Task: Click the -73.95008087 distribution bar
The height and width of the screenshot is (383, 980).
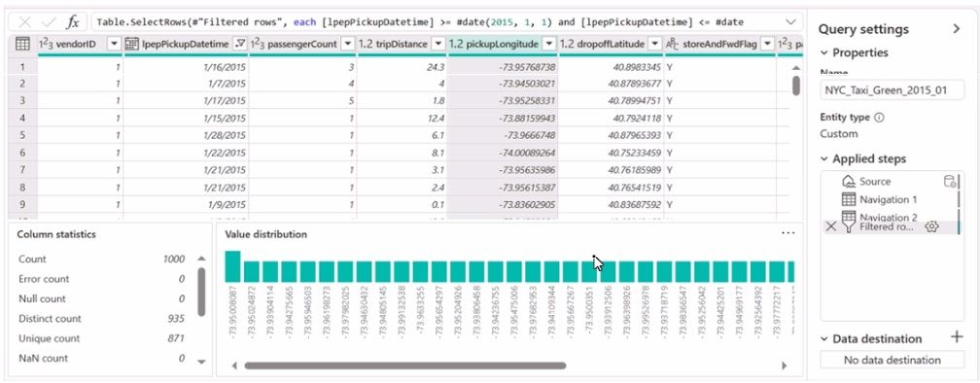Action: click(x=232, y=266)
